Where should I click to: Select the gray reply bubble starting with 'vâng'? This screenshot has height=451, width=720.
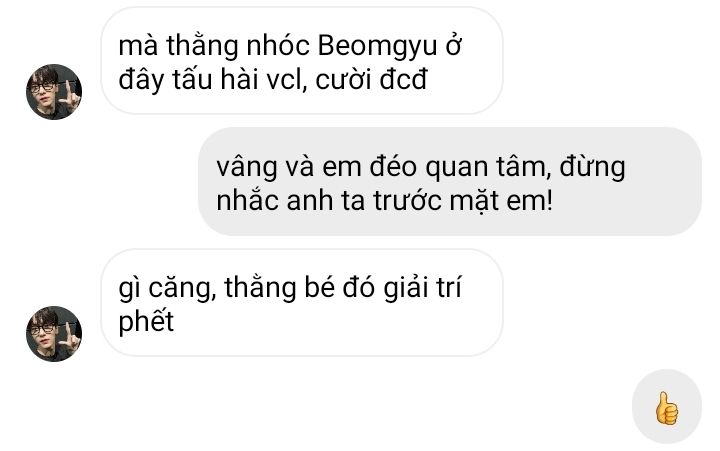coord(450,182)
